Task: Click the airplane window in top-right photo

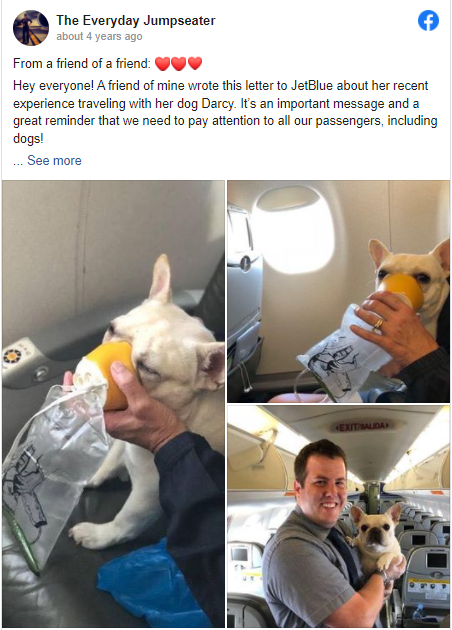Action: click(x=295, y=231)
